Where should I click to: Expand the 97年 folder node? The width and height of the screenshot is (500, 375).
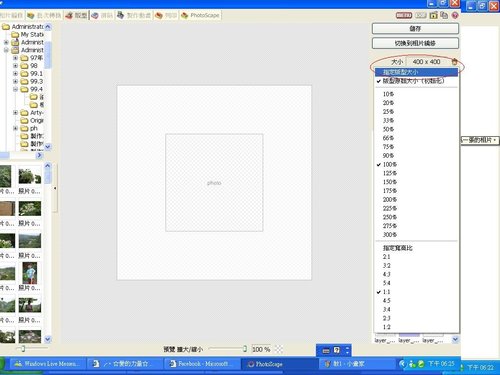pyautogui.click(x=15, y=58)
